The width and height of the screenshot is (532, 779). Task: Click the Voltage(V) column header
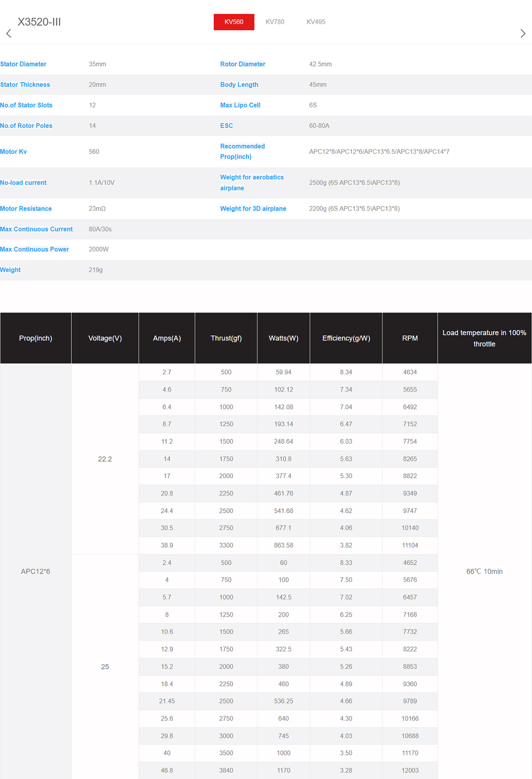pyautogui.click(x=105, y=338)
